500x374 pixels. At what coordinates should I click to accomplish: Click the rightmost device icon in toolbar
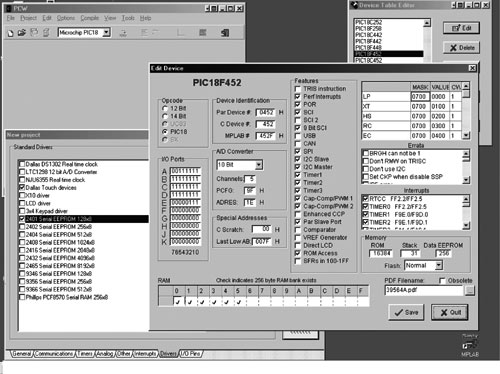click(225, 33)
